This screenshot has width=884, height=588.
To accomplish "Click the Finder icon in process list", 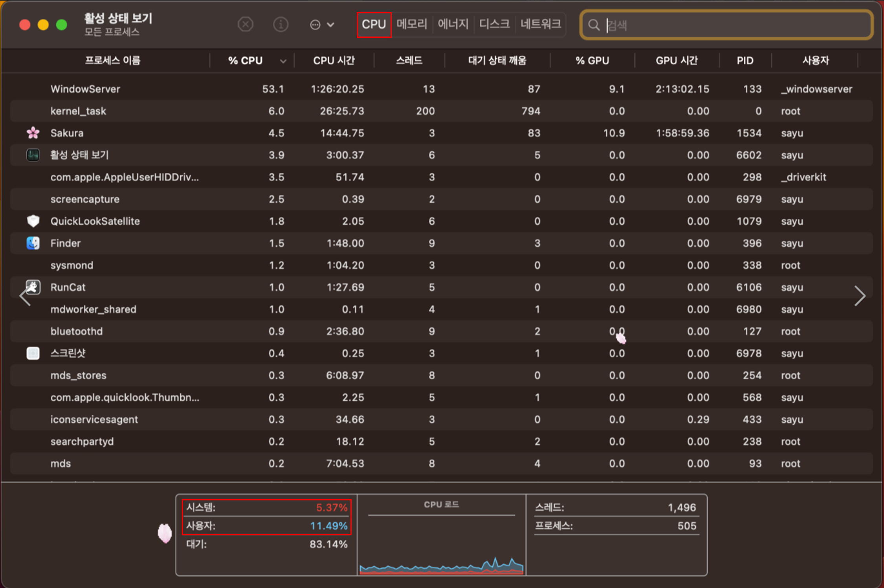I will pos(33,243).
